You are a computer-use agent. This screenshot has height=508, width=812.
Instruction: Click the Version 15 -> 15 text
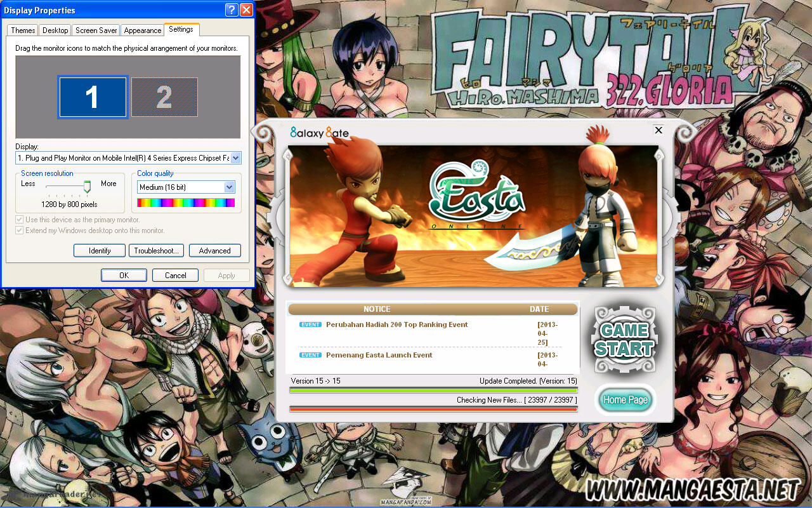(x=315, y=381)
